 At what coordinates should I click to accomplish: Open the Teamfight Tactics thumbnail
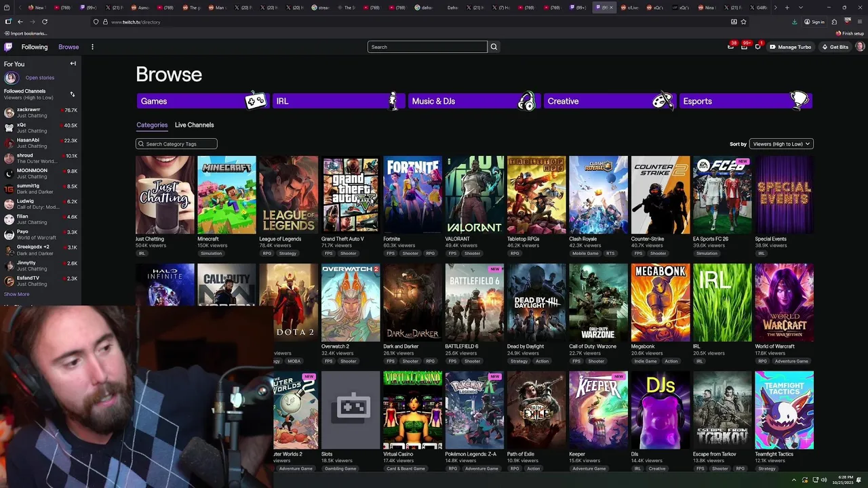[x=785, y=410]
